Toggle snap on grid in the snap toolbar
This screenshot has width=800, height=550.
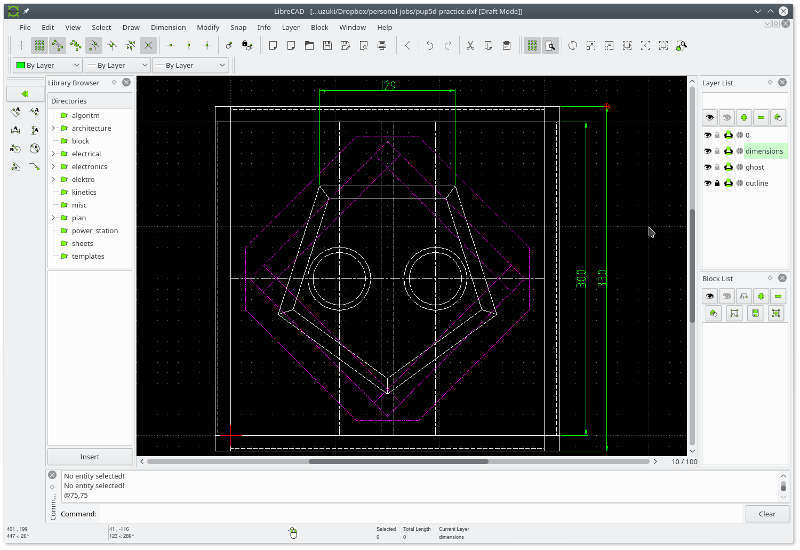point(39,46)
